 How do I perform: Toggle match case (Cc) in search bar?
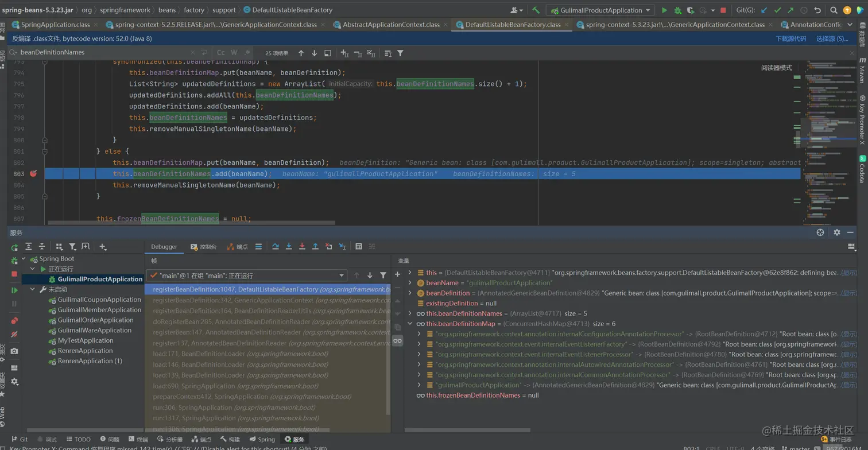point(220,53)
